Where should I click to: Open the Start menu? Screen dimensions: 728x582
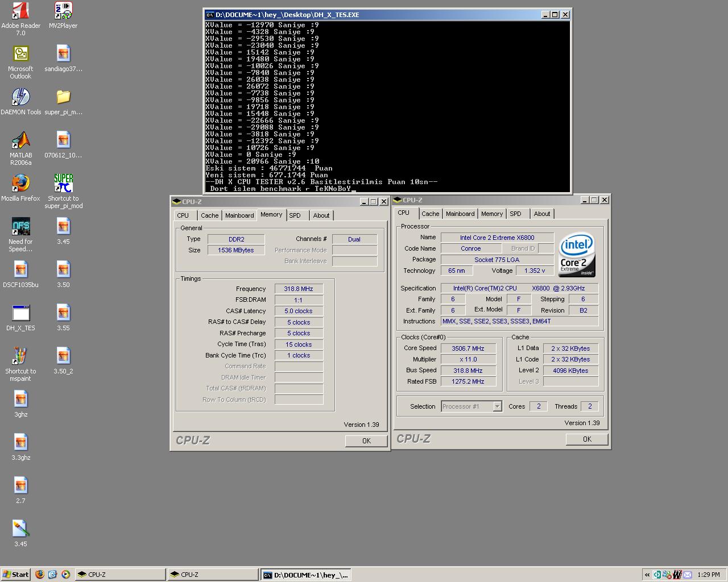[x=15, y=575]
